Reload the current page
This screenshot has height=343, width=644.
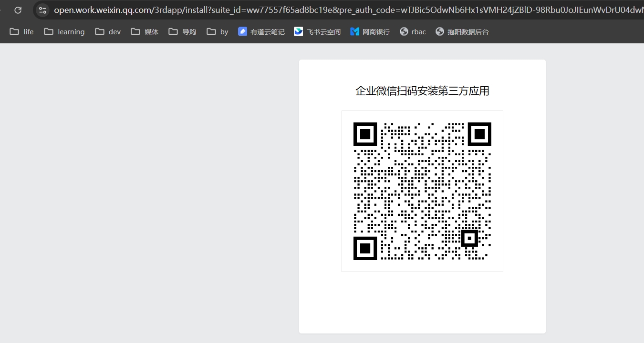18,10
